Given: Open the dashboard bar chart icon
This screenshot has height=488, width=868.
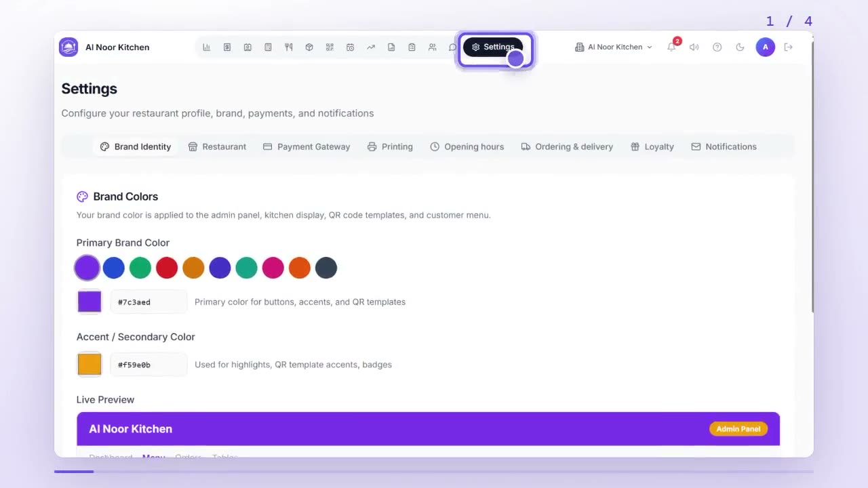Looking at the screenshot, I should (x=206, y=47).
